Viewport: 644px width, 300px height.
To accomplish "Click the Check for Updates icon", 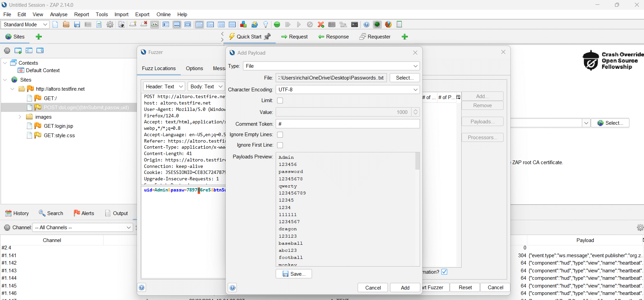I will point(255,24).
